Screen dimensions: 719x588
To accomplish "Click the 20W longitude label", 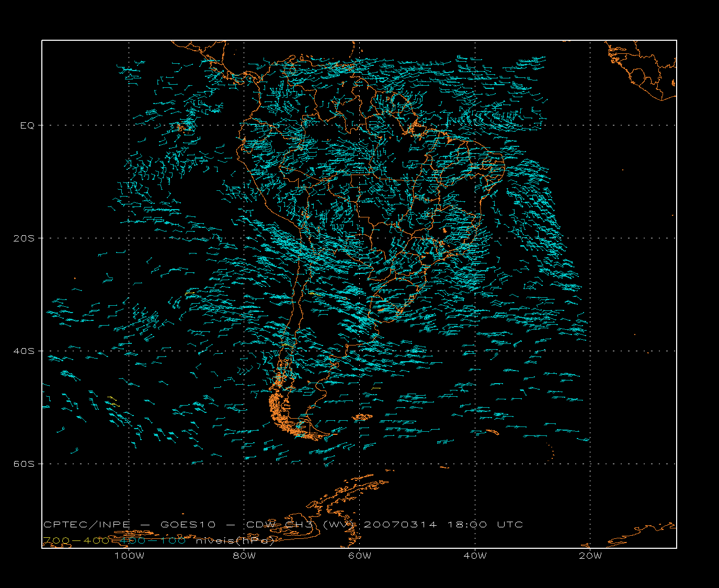I will pos(590,556).
